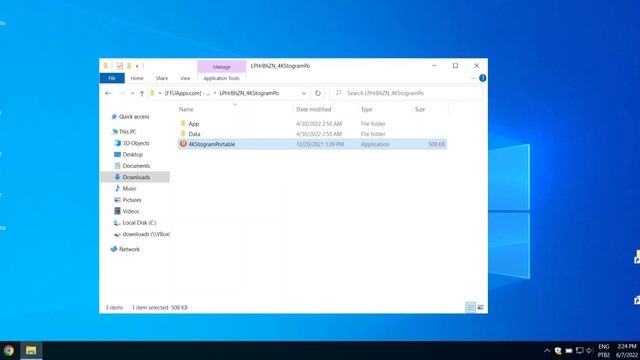Screen dimensions: 640x360
Task: Click the App folder icon
Action: point(183,123)
